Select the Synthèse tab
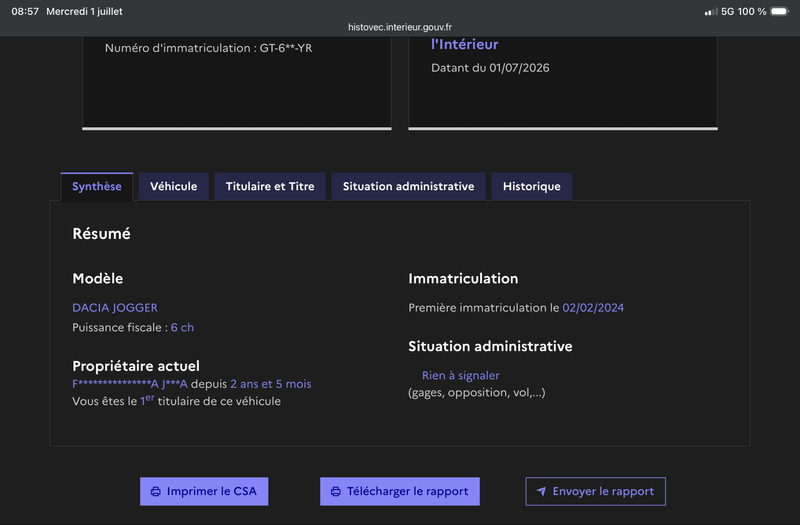Image resolution: width=800 pixels, height=525 pixels. pos(97,186)
